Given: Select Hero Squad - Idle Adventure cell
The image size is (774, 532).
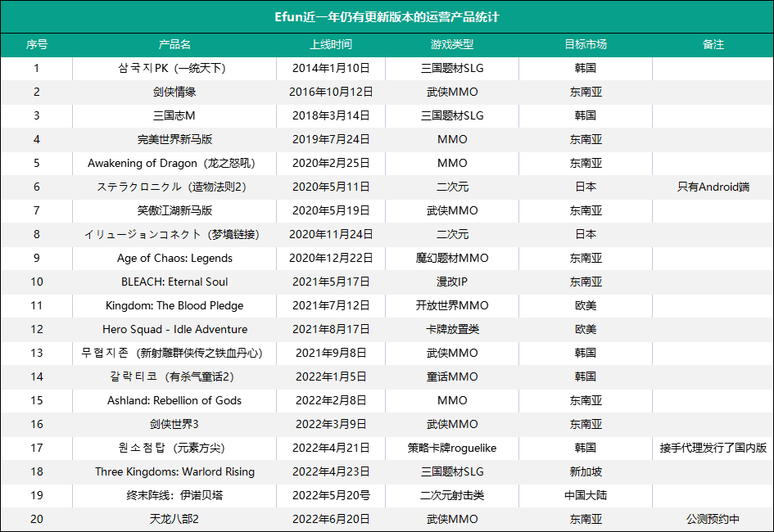Looking at the screenshot, I should [x=174, y=329].
